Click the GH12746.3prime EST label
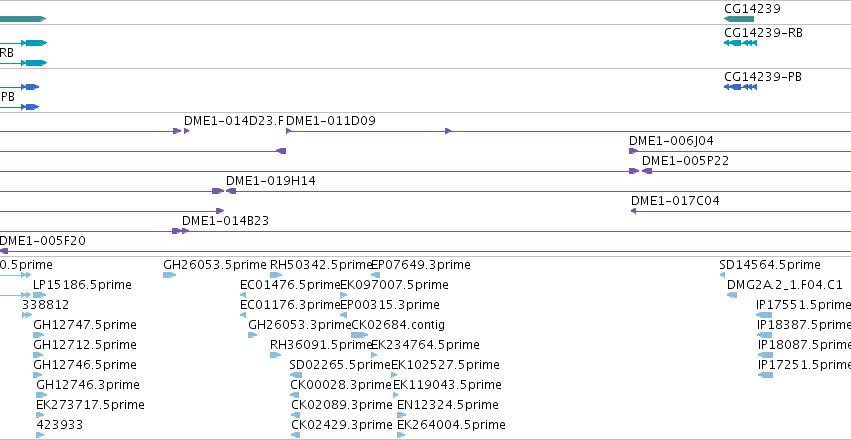This screenshot has height=440, width=851. point(88,385)
